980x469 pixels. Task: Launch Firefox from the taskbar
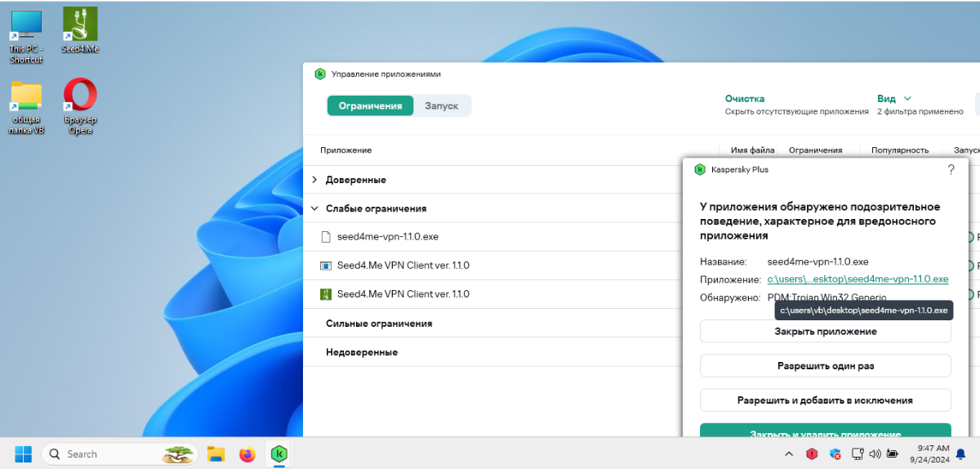pyautogui.click(x=247, y=453)
